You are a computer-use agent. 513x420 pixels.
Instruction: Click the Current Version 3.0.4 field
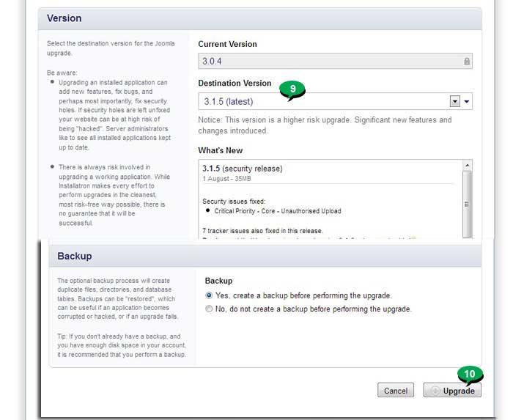click(335, 61)
